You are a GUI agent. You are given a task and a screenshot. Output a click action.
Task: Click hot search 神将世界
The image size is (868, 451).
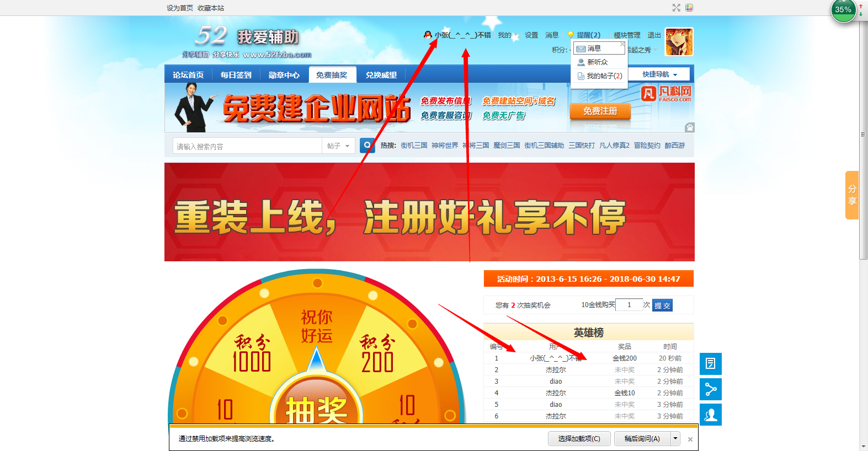[x=445, y=146]
